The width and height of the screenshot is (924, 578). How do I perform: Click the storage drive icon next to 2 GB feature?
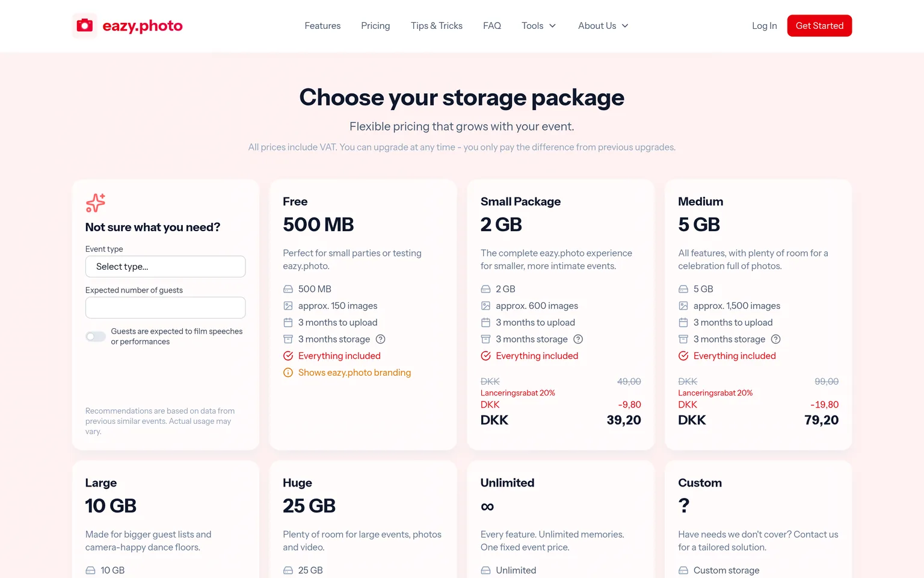[486, 289]
